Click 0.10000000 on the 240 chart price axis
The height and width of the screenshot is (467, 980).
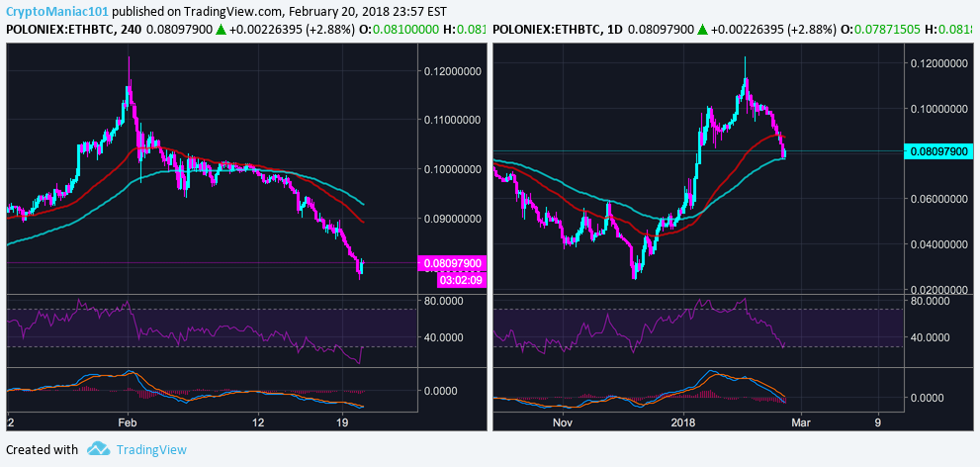[x=453, y=169]
